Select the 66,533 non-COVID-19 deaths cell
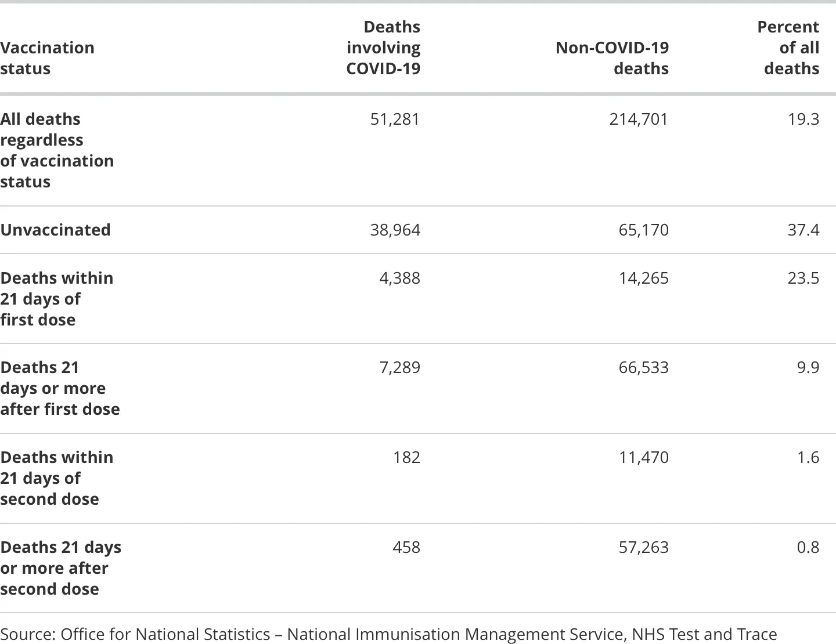Viewport: 836px width, 644px height. [x=643, y=367]
